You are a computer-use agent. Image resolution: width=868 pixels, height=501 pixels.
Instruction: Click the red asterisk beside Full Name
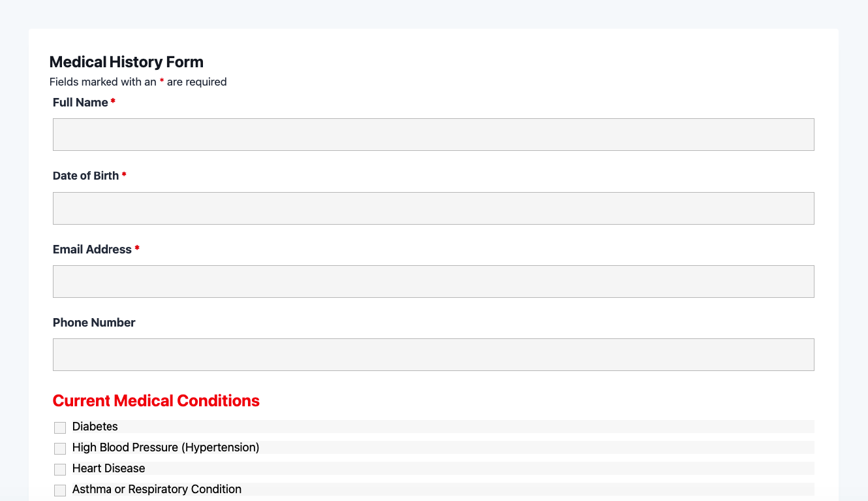pyautogui.click(x=113, y=102)
